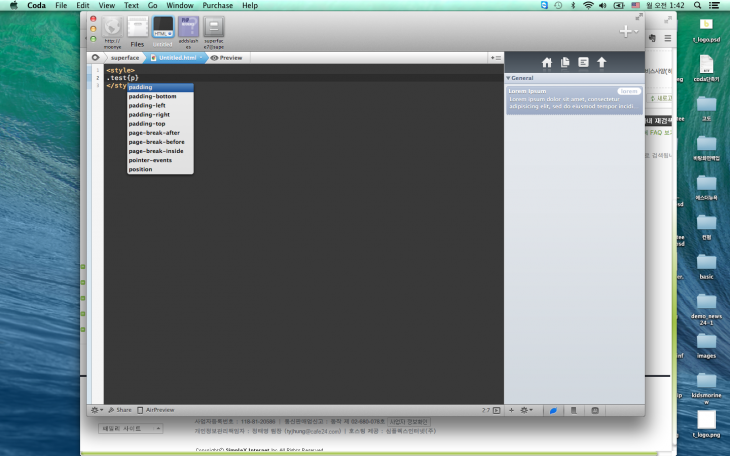Open the Apple menu
730x456 pixels.
point(14,5)
